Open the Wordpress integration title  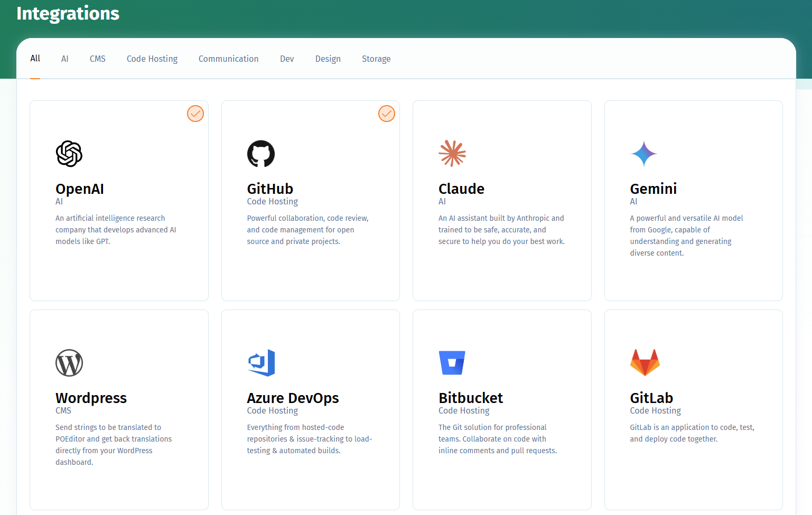(x=91, y=398)
